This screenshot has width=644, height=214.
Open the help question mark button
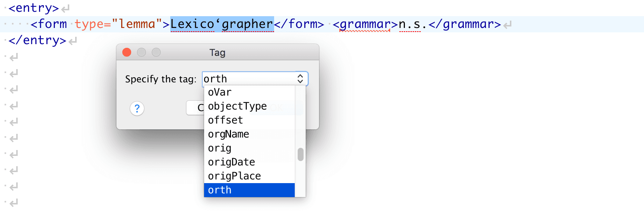[137, 108]
